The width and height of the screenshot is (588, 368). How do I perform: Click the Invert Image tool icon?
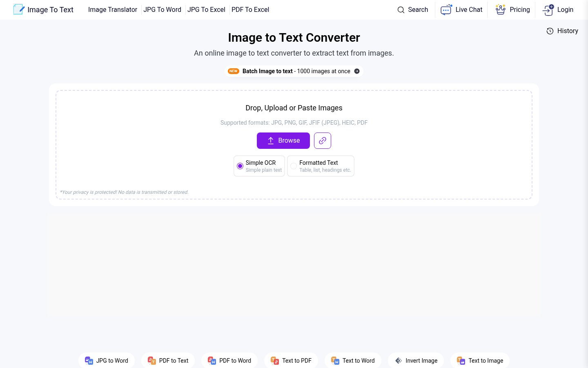point(399,361)
